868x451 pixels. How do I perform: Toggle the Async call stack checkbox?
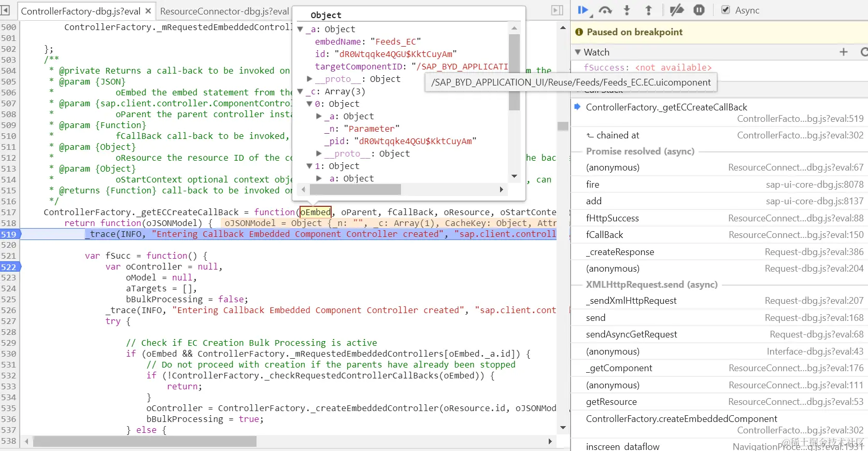[x=725, y=10]
